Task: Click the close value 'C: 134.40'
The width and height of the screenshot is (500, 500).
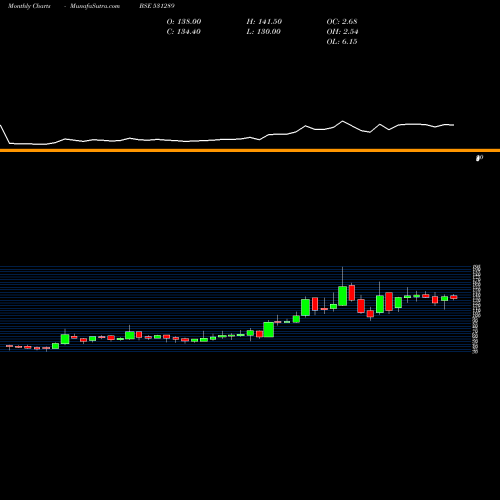Action: [x=184, y=32]
